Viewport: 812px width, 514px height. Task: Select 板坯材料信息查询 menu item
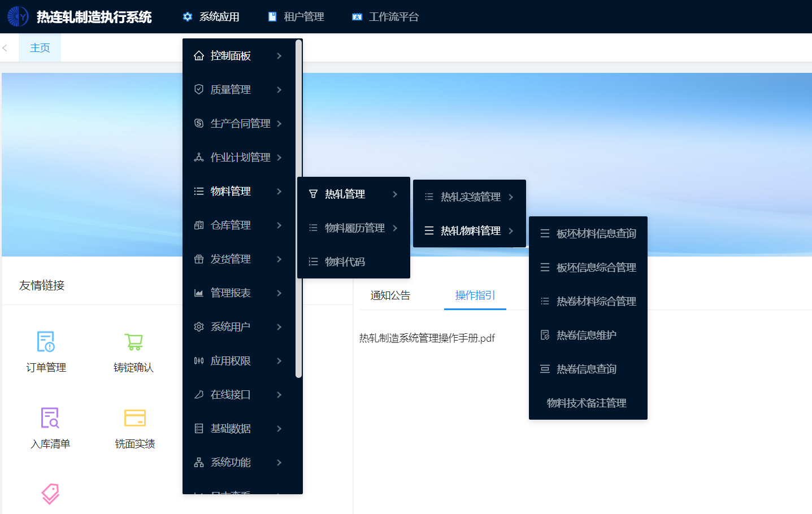596,234
